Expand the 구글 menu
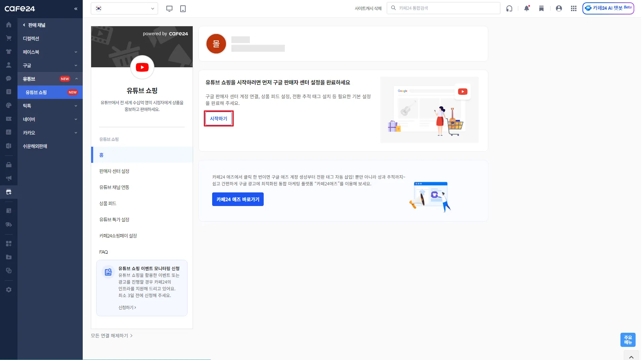The height and width of the screenshot is (360, 644). click(x=50, y=65)
